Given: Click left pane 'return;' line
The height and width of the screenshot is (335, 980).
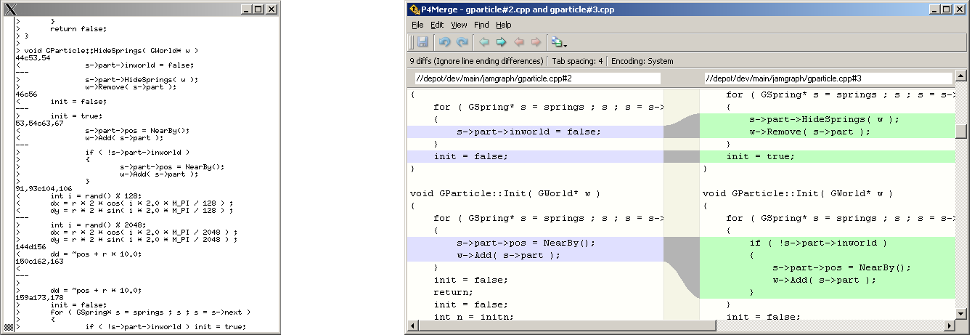Looking at the screenshot, I should point(453,292).
